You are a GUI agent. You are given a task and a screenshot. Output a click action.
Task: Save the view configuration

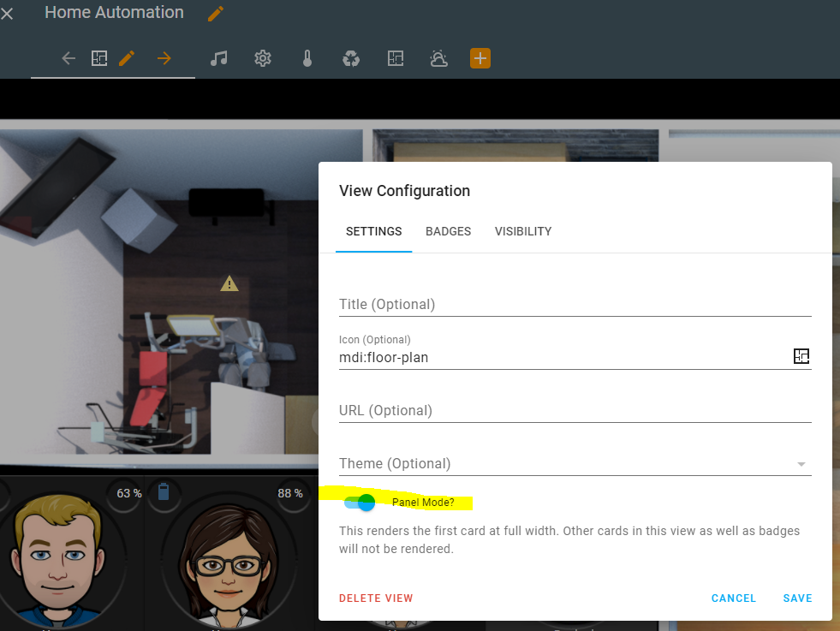(x=797, y=598)
